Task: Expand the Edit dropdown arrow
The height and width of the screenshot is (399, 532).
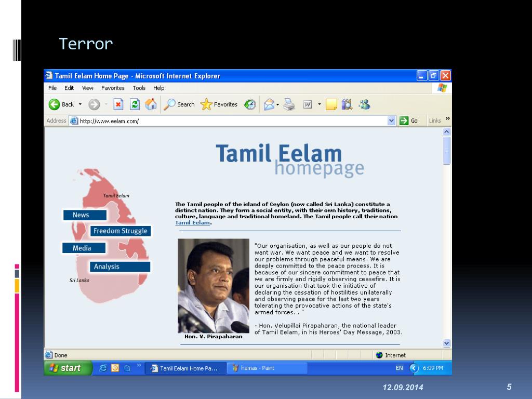Action: pyautogui.click(x=320, y=104)
